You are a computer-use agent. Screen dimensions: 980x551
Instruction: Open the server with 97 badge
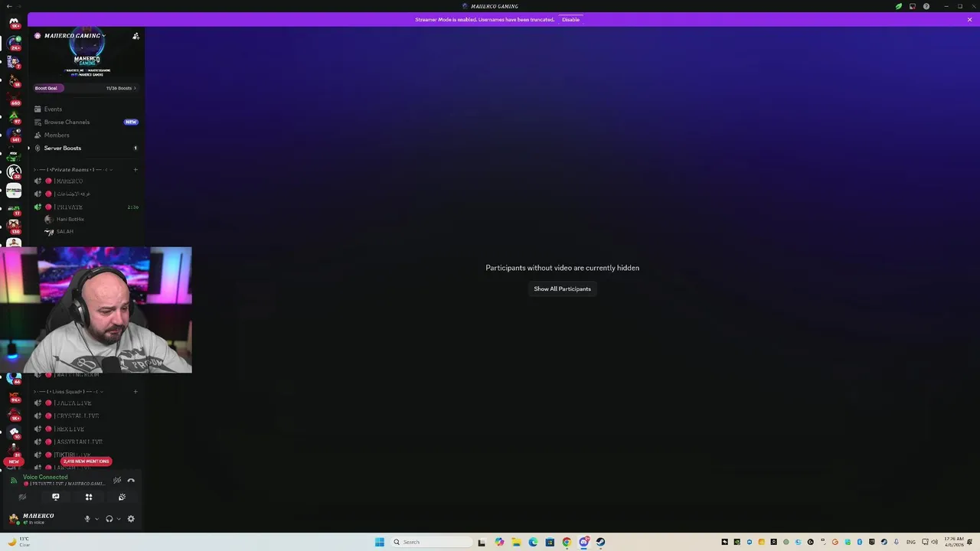coord(14,116)
